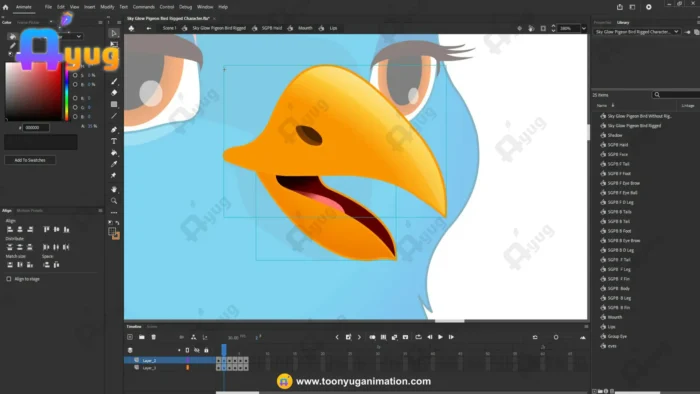Toggle show or hide all layers

pos(196,350)
